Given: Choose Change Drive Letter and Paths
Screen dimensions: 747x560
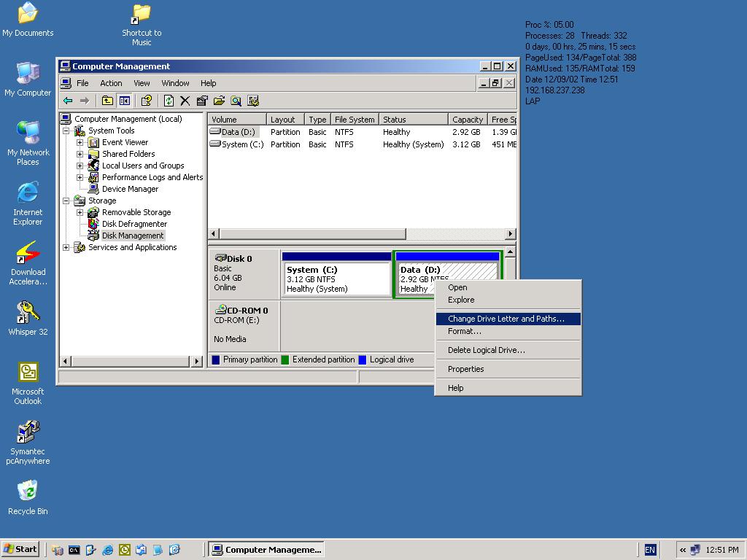Looking at the screenshot, I should coord(506,319).
